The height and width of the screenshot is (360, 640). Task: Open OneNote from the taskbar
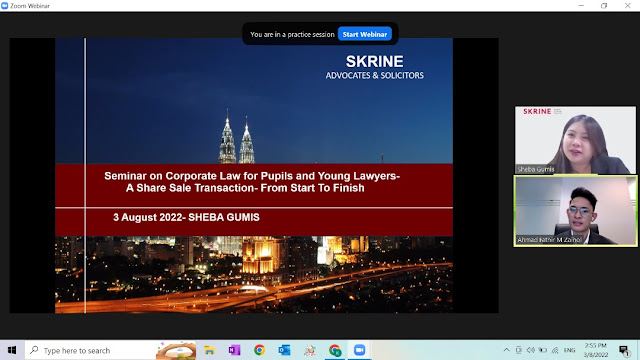tap(234, 350)
